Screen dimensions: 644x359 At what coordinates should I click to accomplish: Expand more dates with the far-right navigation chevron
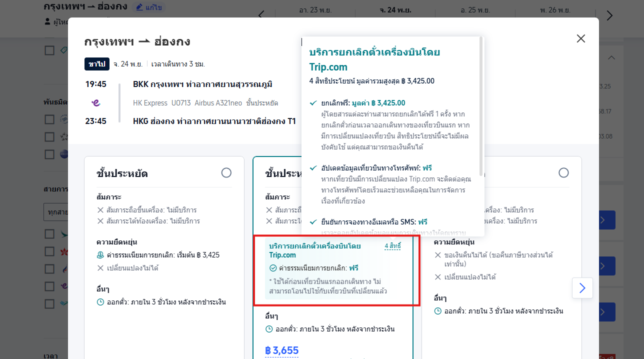[x=608, y=15]
